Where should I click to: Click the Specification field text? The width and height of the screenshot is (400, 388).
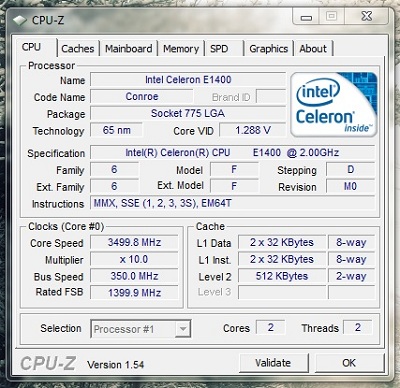[x=232, y=153]
